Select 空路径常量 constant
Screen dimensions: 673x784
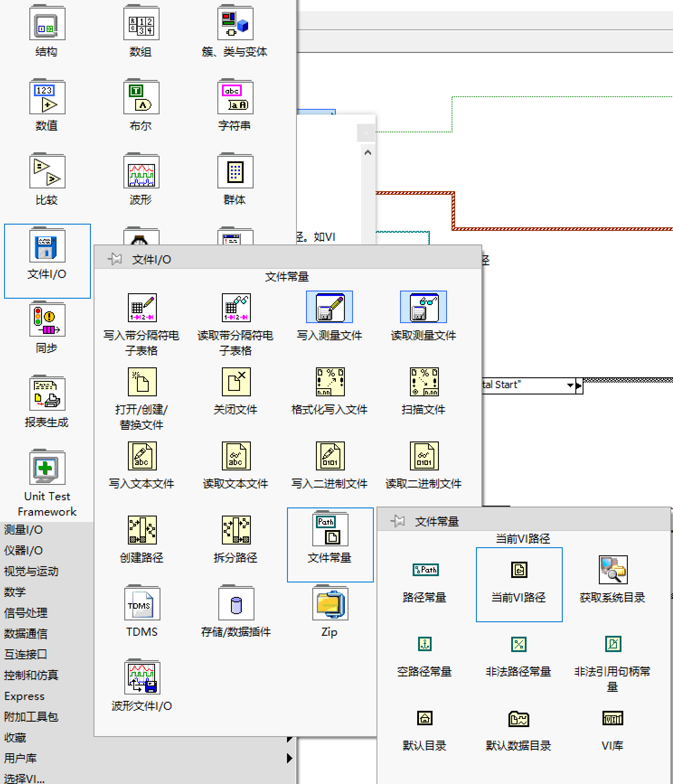tap(425, 644)
